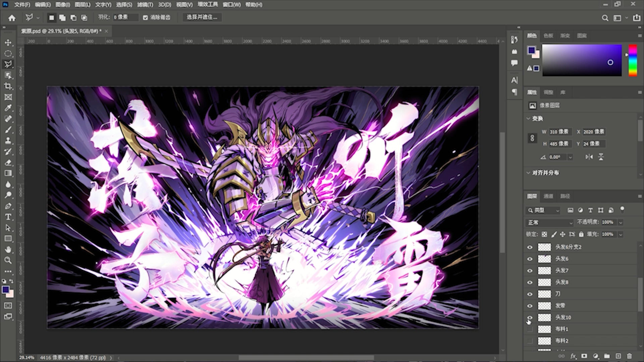Select the Object Selection tool
644x362 pixels.
pos(8,75)
